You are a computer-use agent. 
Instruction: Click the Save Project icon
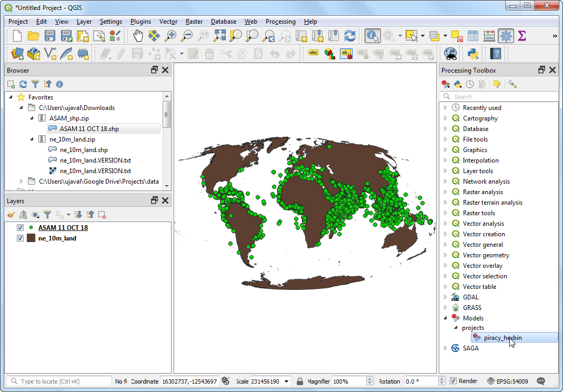click(50, 36)
